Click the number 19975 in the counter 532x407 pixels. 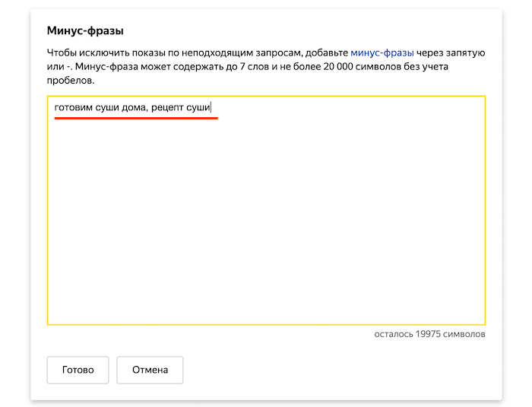[430, 334]
